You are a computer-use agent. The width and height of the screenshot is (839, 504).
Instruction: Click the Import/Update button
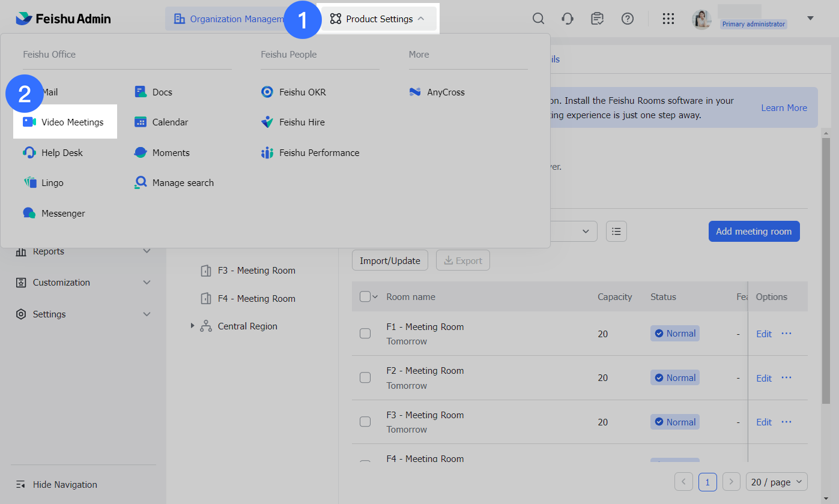(390, 260)
